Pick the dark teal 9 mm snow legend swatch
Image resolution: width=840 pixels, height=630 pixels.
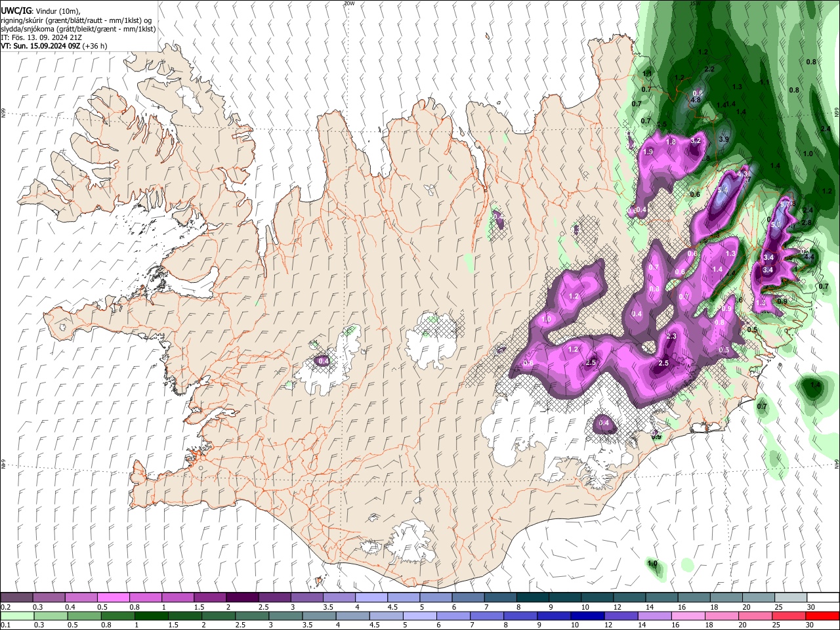pos(565,597)
